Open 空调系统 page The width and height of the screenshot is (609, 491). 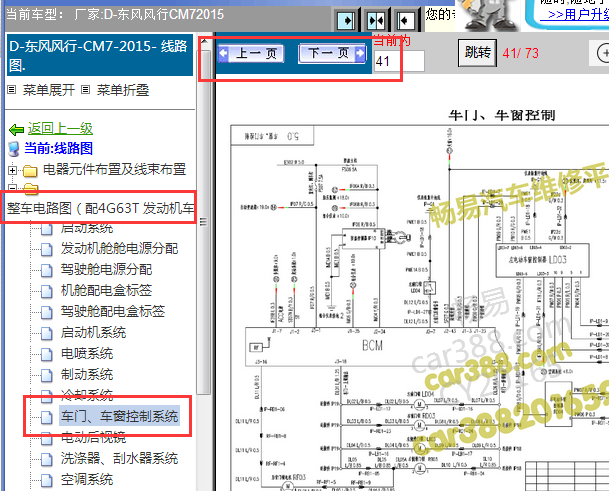(x=87, y=479)
